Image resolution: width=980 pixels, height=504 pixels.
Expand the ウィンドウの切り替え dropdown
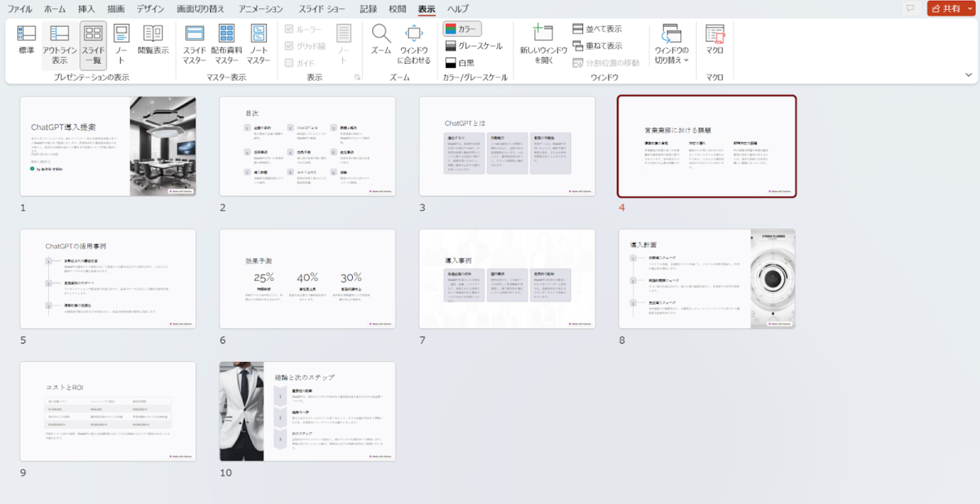click(x=671, y=44)
